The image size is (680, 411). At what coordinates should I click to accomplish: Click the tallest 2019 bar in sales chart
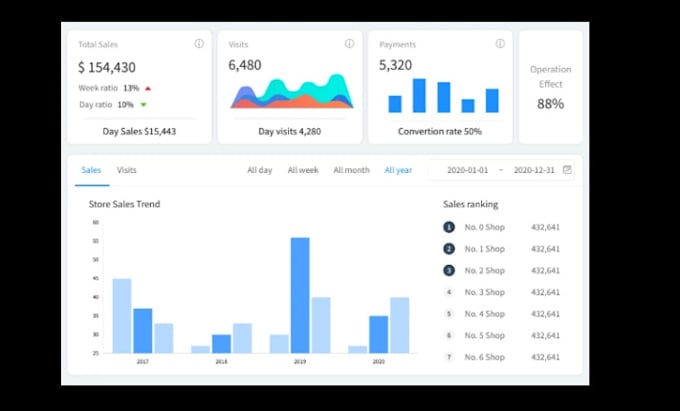(300, 295)
